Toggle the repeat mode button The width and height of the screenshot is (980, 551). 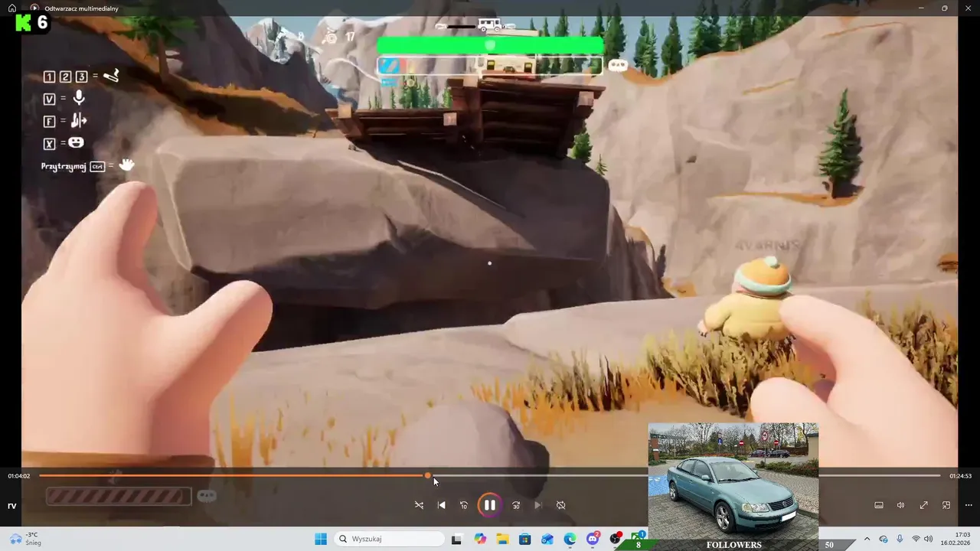click(560, 505)
